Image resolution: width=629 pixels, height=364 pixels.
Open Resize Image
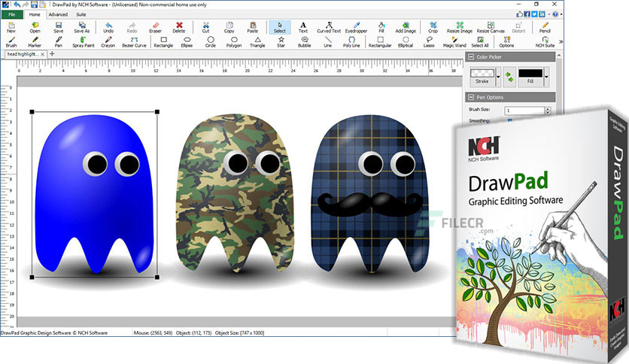tap(460, 27)
